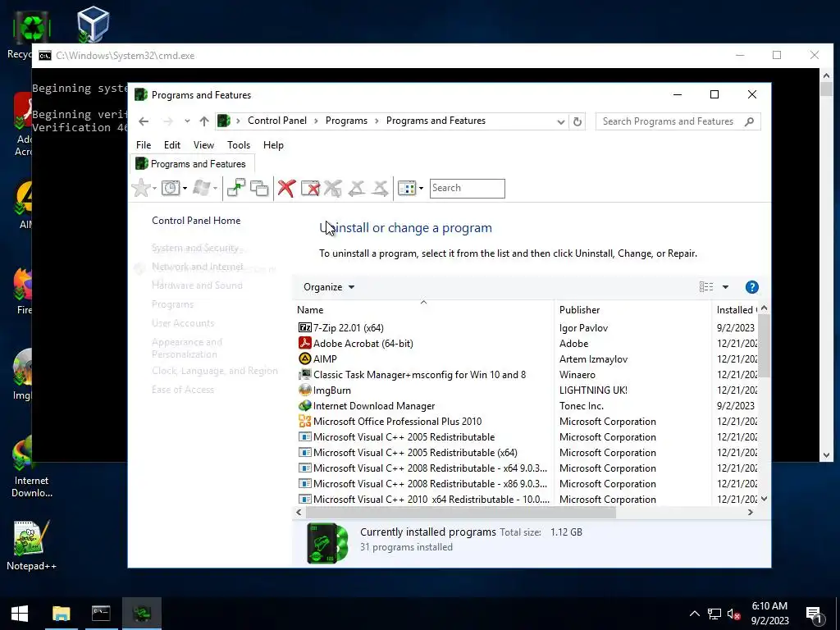Select the Microsoft Office 2010 list icon
The image size is (840, 630).
pyautogui.click(x=305, y=421)
